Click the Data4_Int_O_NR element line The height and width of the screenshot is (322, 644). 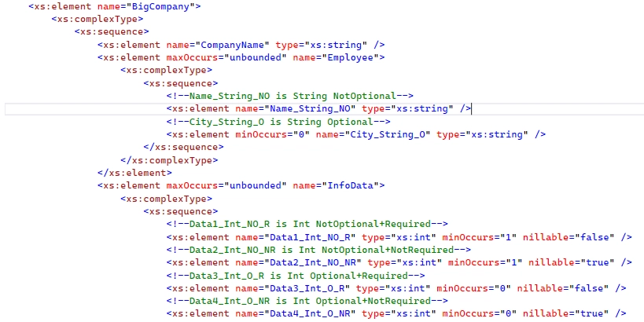pyautogui.click(x=396, y=314)
